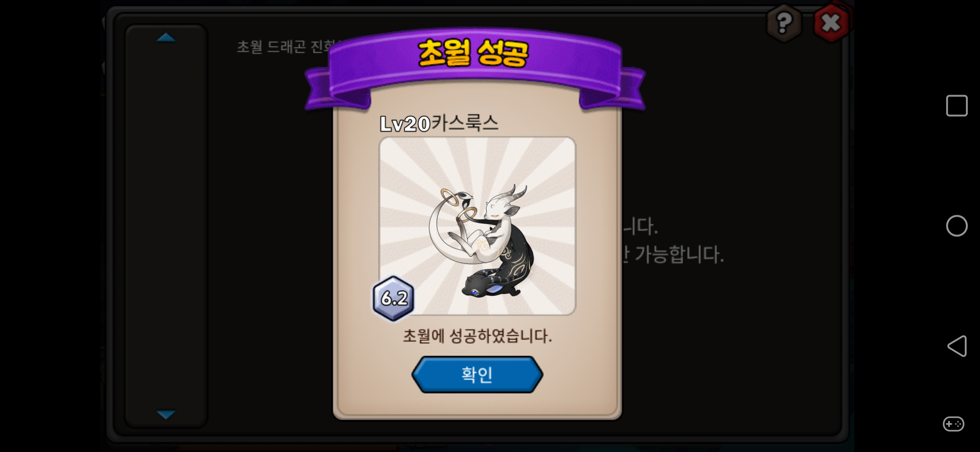
Task: Close the panel with the red X
Action: 831,23
